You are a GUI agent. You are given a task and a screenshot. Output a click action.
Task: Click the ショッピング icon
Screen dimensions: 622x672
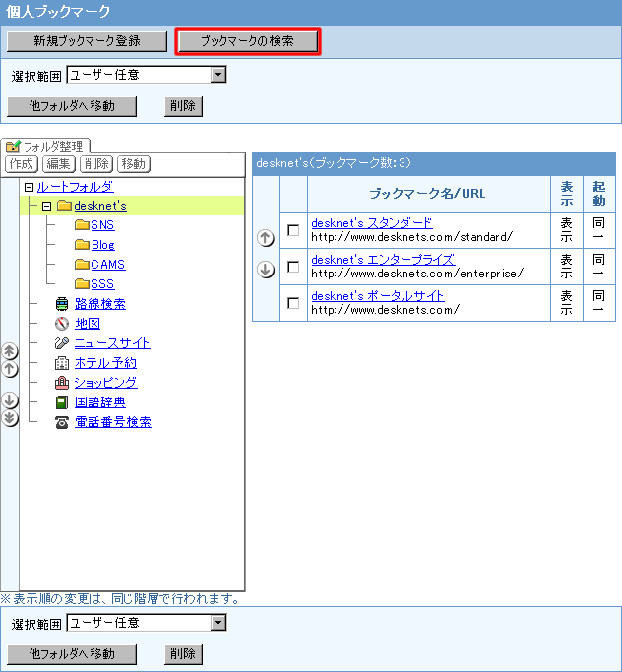(62, 383)
